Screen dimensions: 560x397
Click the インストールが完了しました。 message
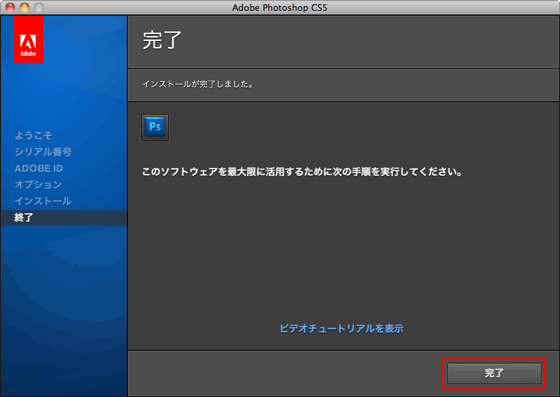coord(198,84)
